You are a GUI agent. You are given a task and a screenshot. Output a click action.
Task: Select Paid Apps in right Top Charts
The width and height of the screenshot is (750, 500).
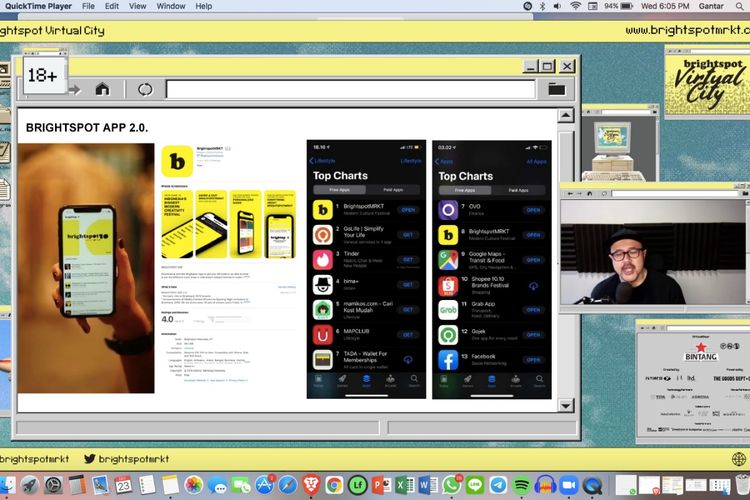(x=518, y=190)
